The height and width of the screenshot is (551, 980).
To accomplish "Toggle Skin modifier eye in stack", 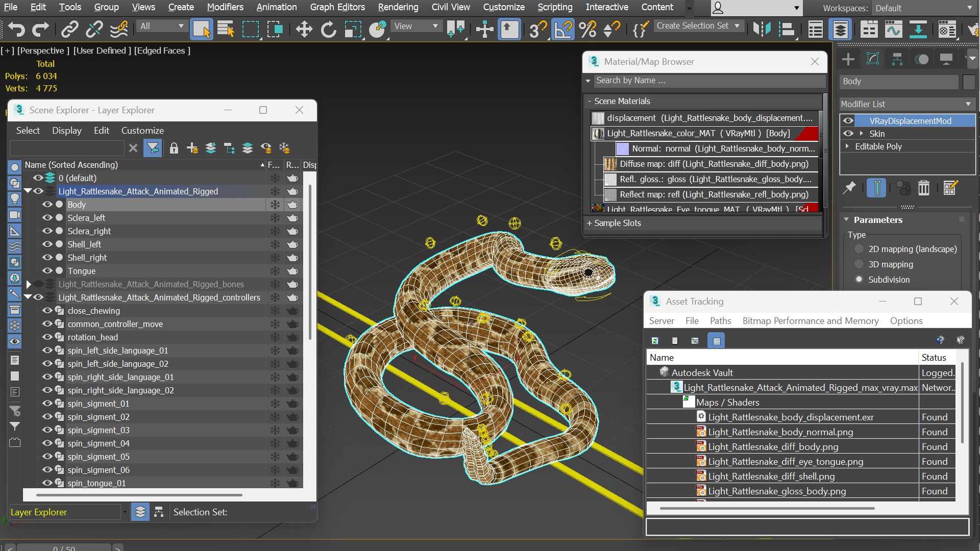I will 848,133.
